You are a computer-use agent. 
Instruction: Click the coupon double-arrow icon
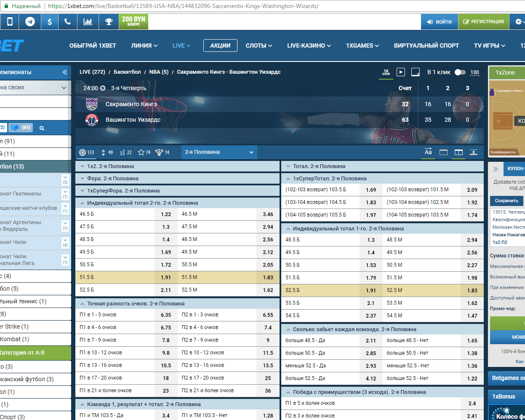(496, 169)
